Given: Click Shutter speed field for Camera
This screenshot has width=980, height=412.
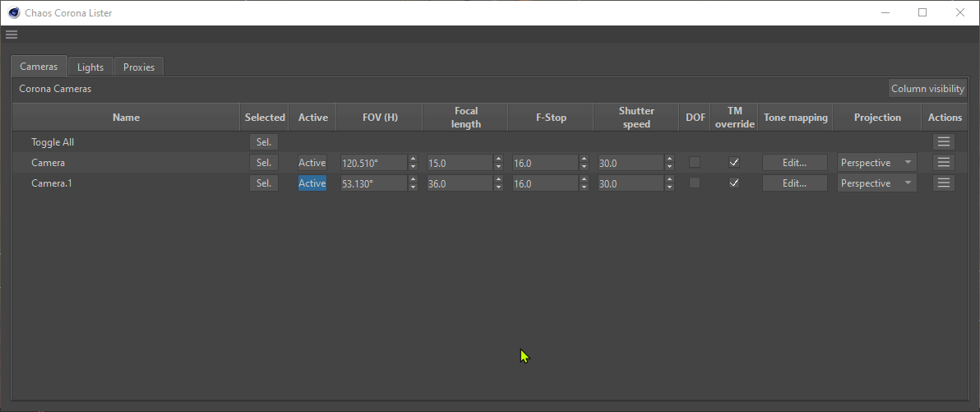Looking at the screenshot, I should (x=631, y=163).
